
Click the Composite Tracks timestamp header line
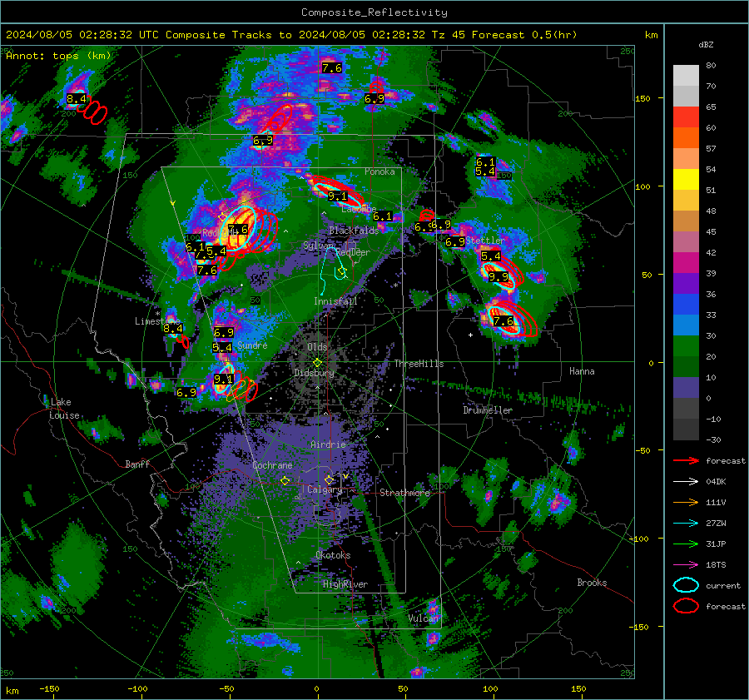[291, 35]
